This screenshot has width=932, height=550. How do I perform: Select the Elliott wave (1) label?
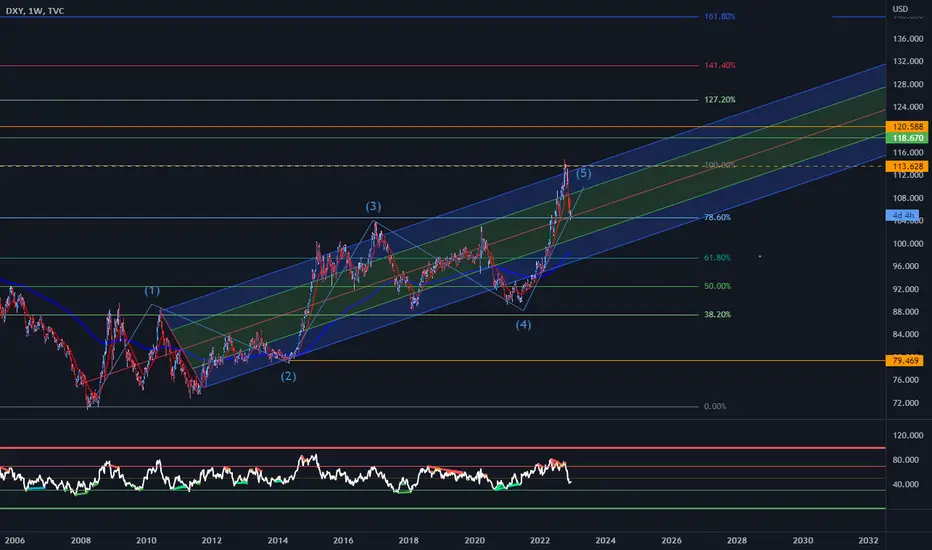[152, 291]
